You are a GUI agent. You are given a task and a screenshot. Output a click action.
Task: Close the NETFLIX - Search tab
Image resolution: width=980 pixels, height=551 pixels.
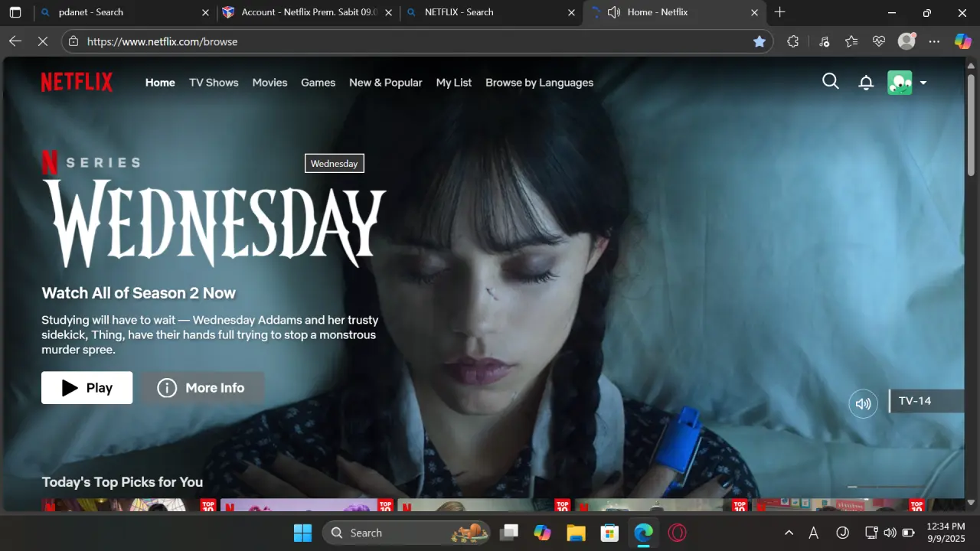tap(571, 12)
